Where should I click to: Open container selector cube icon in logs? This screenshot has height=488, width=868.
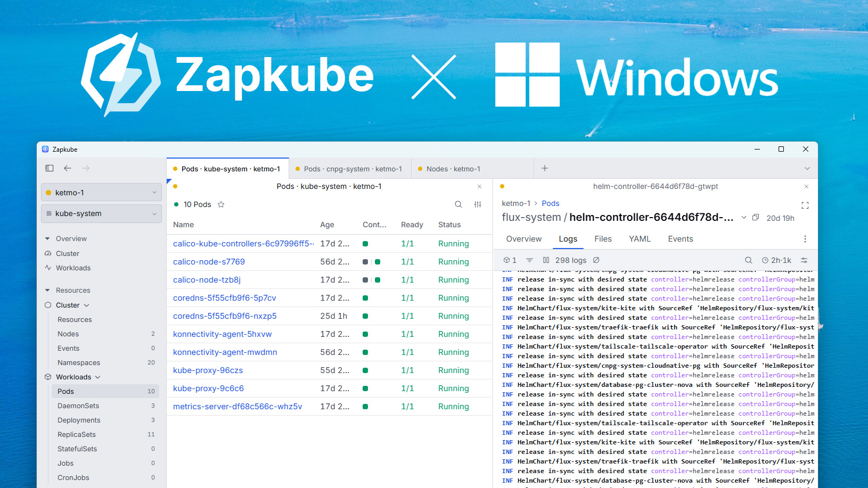pyautogui.click(x=510, y=260)
